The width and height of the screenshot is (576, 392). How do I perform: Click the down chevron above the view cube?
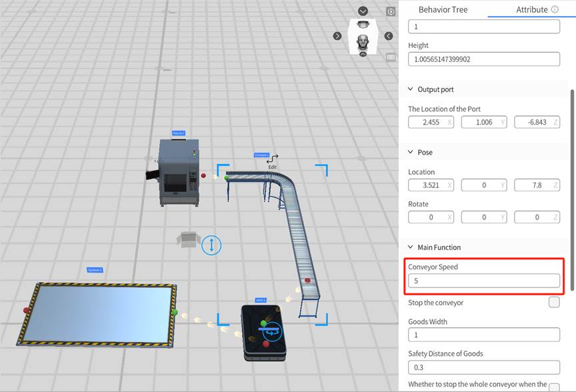(363, 11)
